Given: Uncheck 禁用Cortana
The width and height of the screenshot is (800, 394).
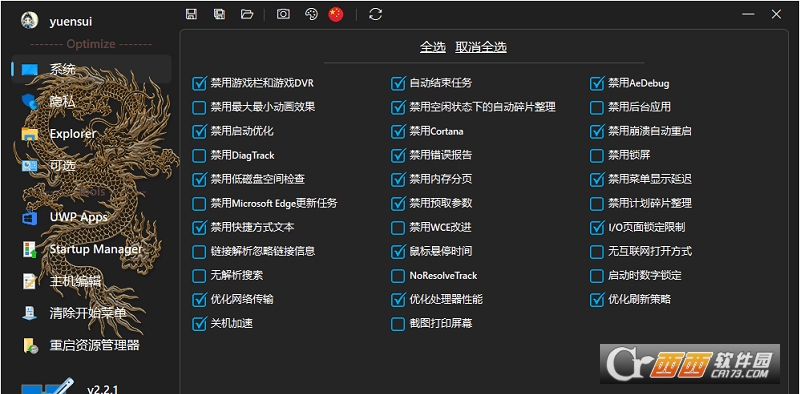Looking at the screenshot, I should [x=398, y=131].
